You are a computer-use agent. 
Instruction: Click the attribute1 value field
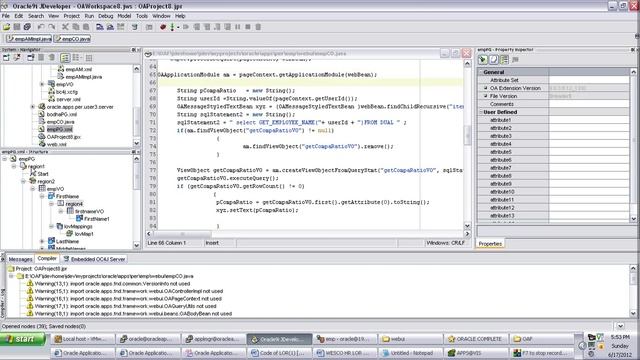pos(589,120)
